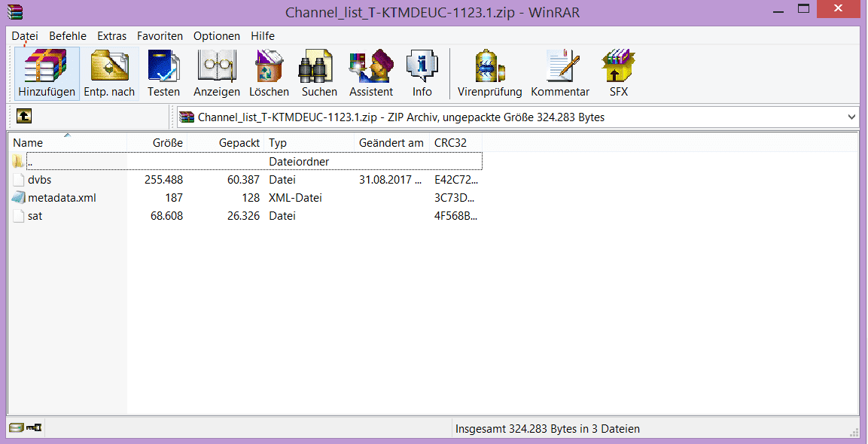This screenshot has width=868, height=444.
Task: Create an SFX archive
Action: (x=618, y=73)
